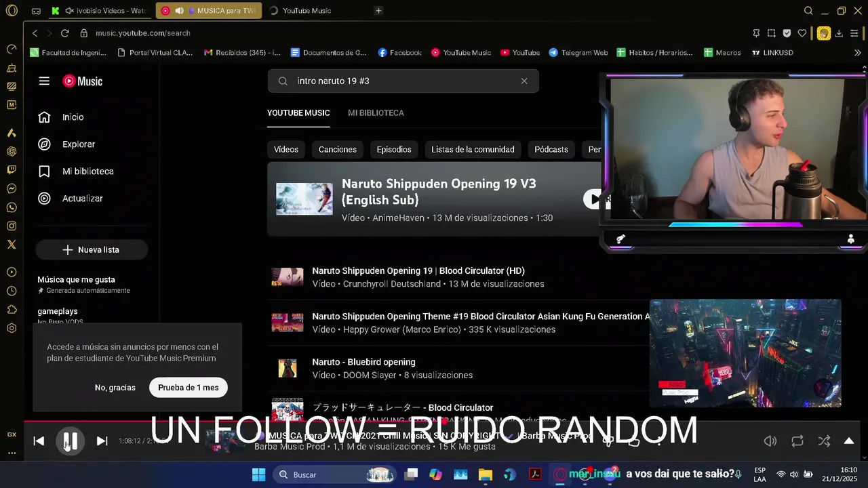The image size is (868, 488).
Task: Filter by Listas de la comunidad chip
Action: pyautogui.click(x=473, y=150)
